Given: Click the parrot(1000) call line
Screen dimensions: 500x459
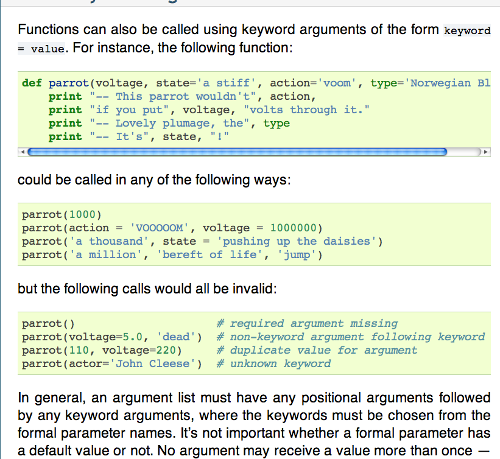Looking at the screenshot, I should click(x=62, y=214).
